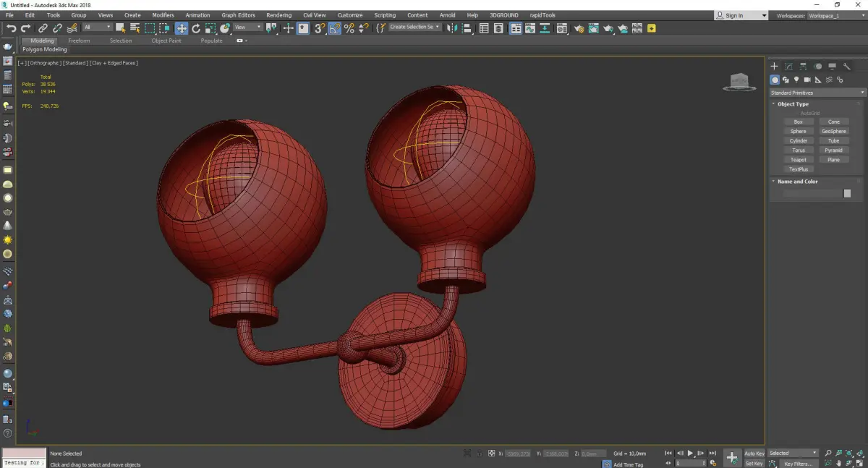Switch to the Freeform ribbon tab
The image size is (868, 468).
[x=79, y=41]
